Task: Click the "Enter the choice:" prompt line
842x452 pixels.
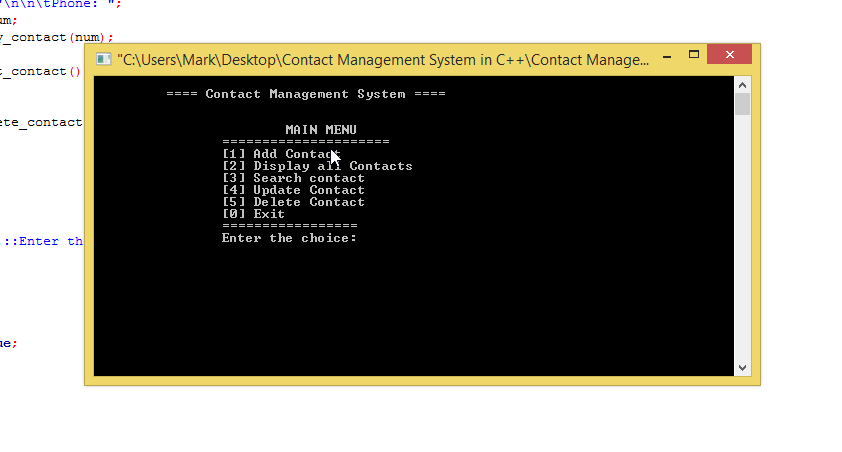Action: point(289,238)
